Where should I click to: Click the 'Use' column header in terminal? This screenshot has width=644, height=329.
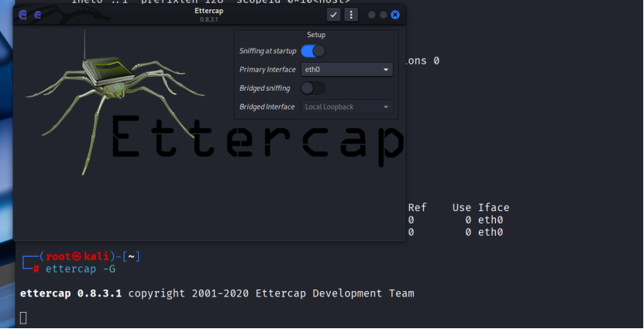click(462, 208)
